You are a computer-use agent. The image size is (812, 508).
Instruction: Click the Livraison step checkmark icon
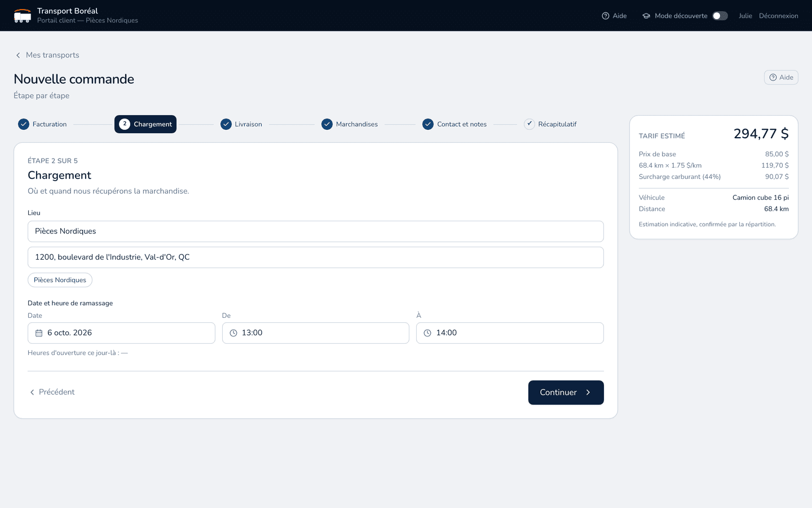click(x=226, y=124)
